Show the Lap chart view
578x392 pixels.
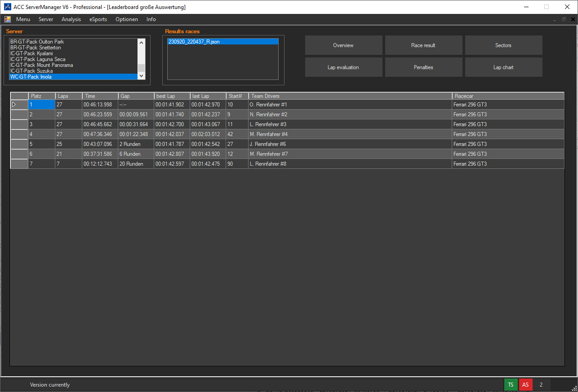503,67
